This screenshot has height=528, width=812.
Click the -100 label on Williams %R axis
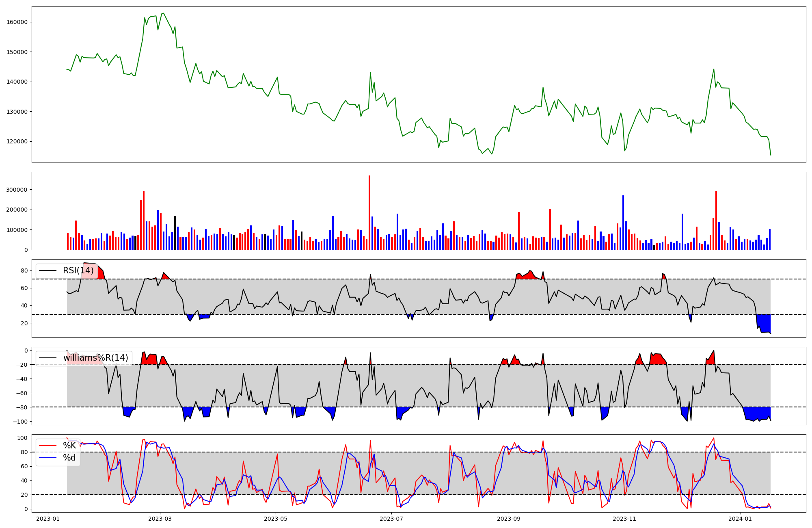[20, 422]
